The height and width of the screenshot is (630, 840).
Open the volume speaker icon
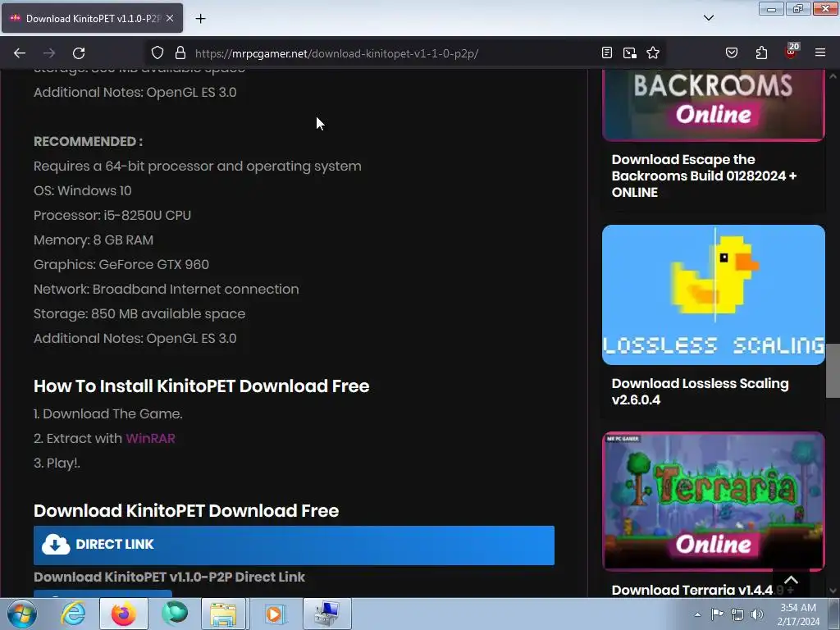[757, 614]
